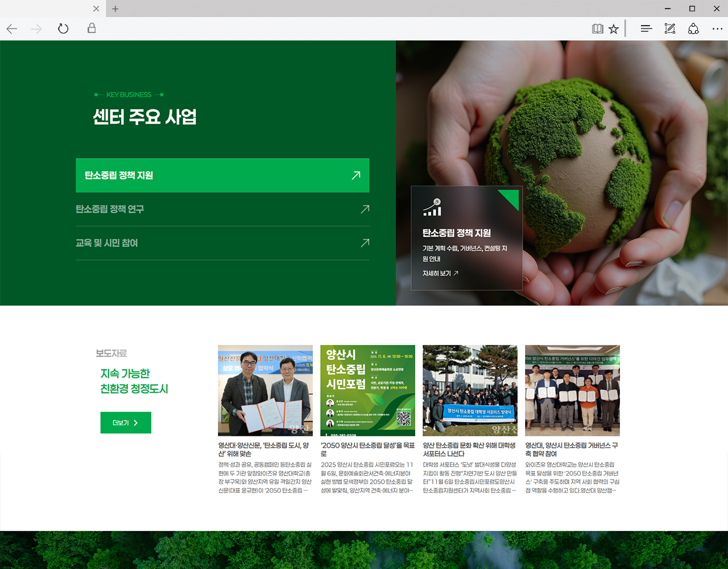
Task: Open reading view with the book icon
Action: click(x=598, y=28)
